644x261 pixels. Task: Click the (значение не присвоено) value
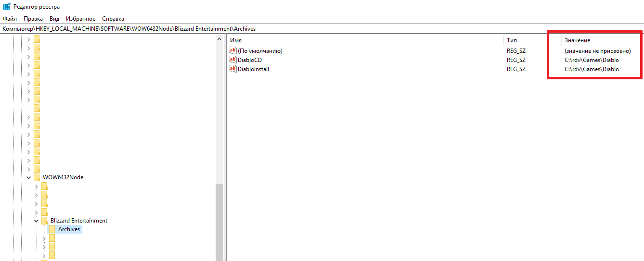click(x=597, y=51)
